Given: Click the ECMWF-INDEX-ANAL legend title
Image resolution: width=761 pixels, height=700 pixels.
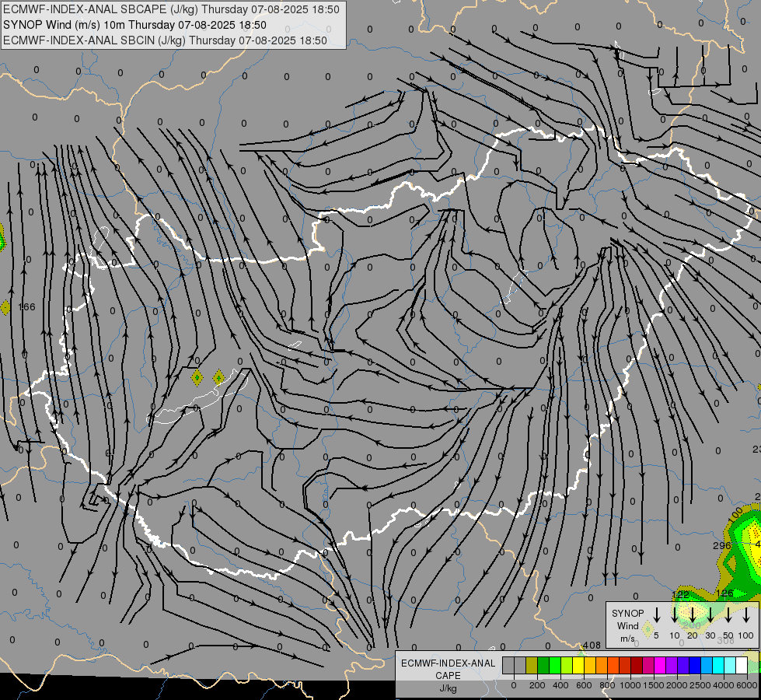Looking at the screenshot, I should pos(448,663).
